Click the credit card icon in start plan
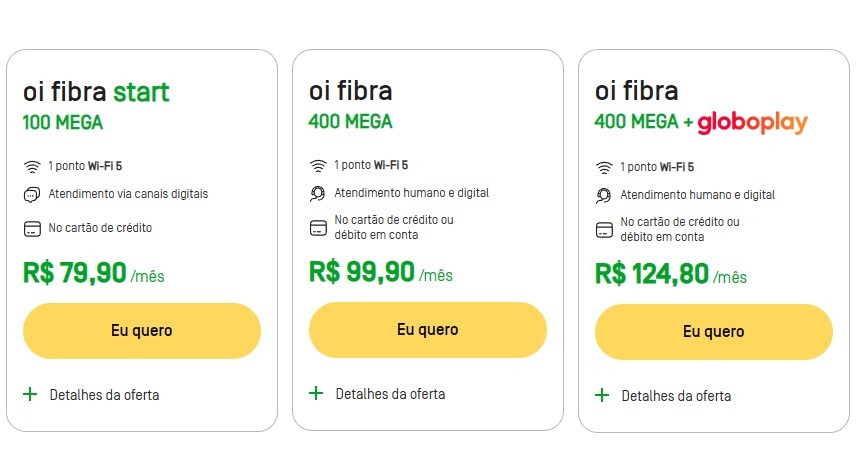857x475 pixels. pos(32,228)
